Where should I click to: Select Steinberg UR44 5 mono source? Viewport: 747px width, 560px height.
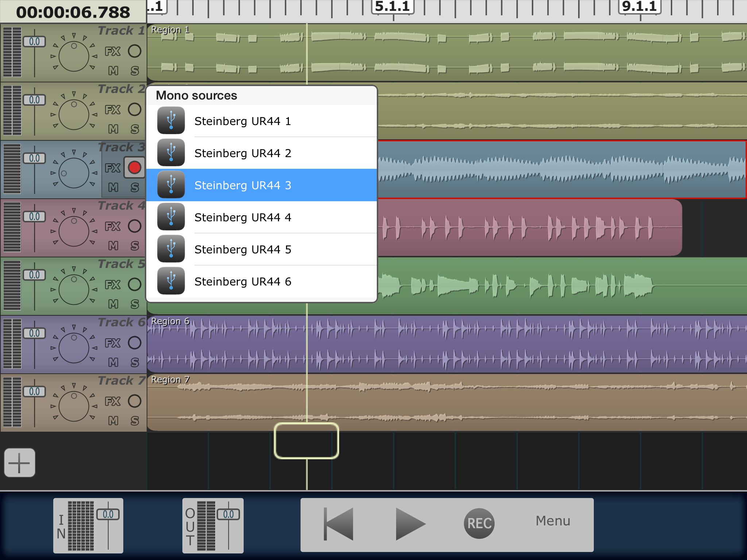(x=262, y=249)
